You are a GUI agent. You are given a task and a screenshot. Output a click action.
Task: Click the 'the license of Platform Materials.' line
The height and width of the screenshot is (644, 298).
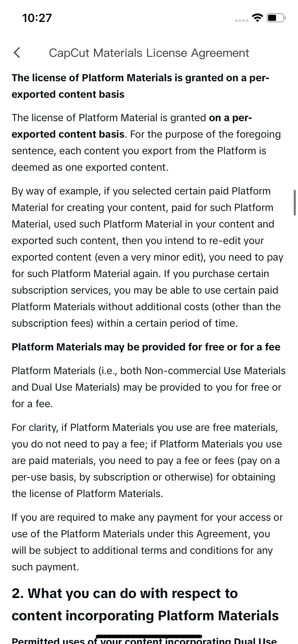(x=87, y=493)
